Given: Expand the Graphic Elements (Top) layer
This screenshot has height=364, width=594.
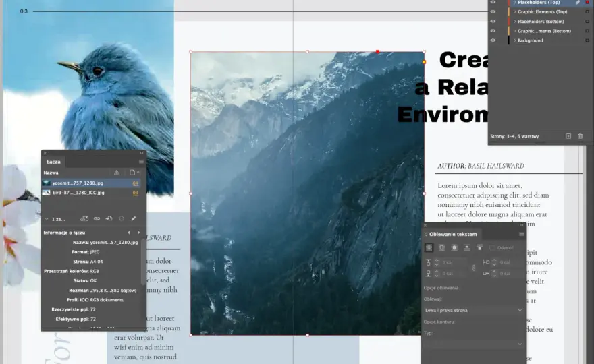Looking at the screenshot, I should (515, 12).
